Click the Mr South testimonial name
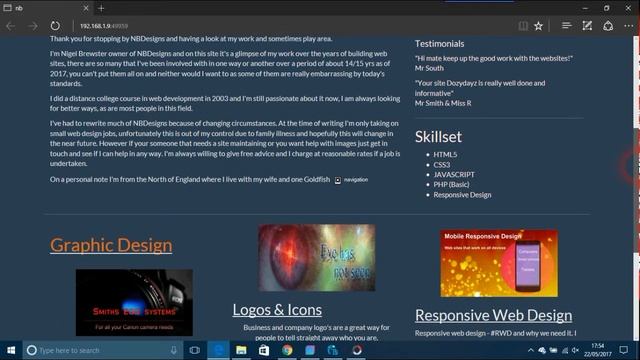Screen dimensions: 640x360 (429, 68)
